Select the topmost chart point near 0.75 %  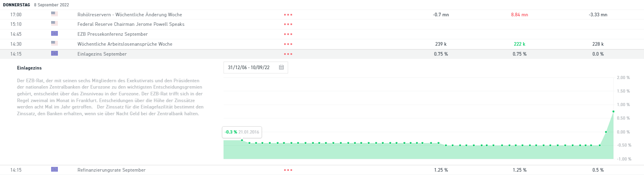(x=613, y=112)
